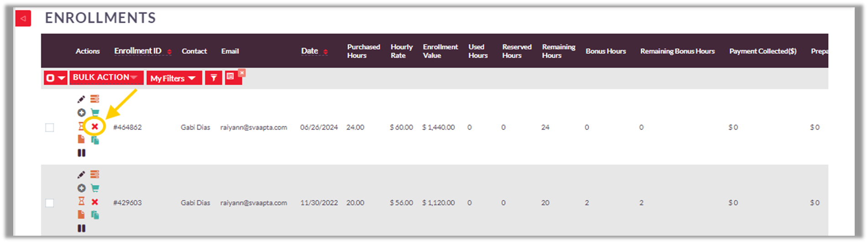Image resolution: width=868 pixels, height=243 pixels.
Task: Tick the checkbox for enrollment #464862
Action: pos(49,128)
